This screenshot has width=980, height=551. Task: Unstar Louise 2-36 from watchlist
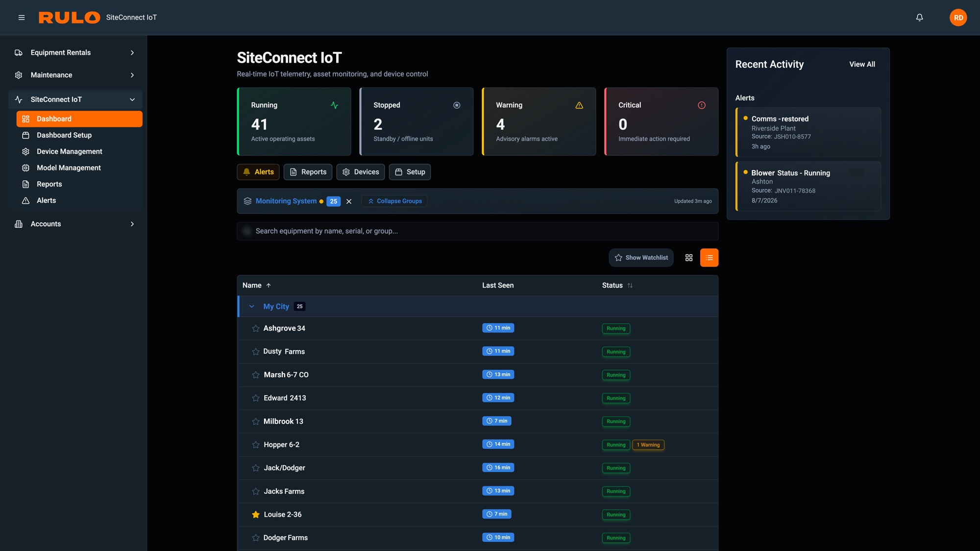(255, 515)
